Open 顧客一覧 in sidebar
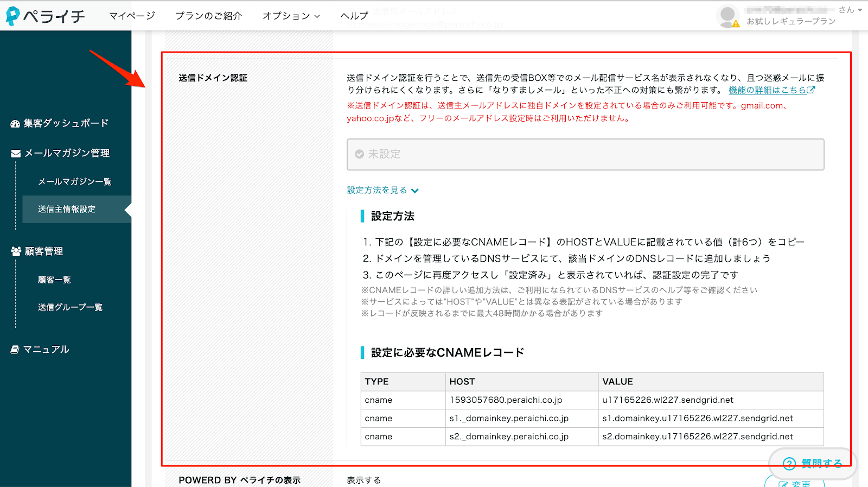Screen dimensions: 868x487 pyautogui.click(x=54, y=280)
